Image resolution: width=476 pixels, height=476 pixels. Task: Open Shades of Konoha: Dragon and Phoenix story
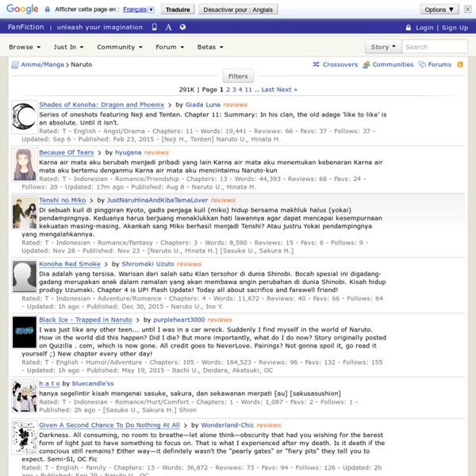[102, 105]
